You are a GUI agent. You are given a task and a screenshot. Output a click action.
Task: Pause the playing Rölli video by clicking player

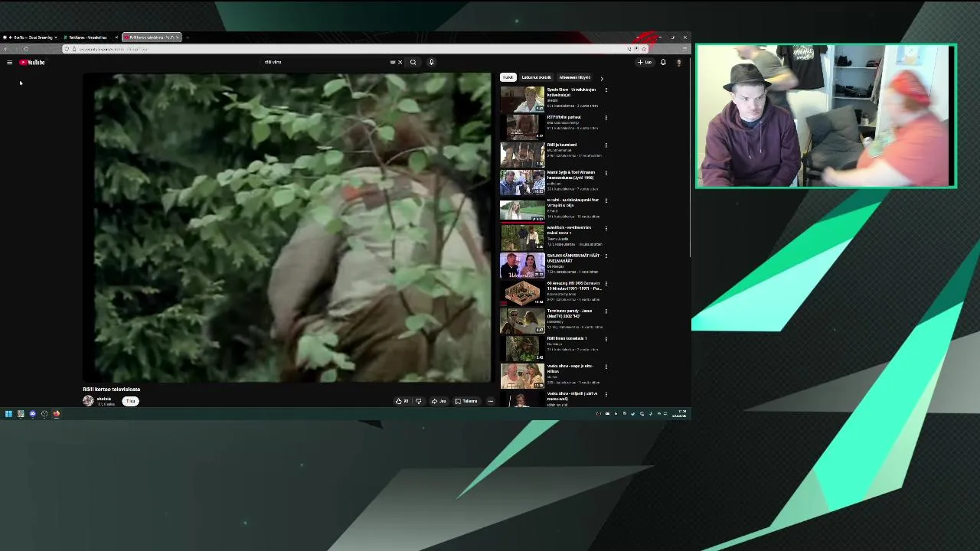point(287,227)
